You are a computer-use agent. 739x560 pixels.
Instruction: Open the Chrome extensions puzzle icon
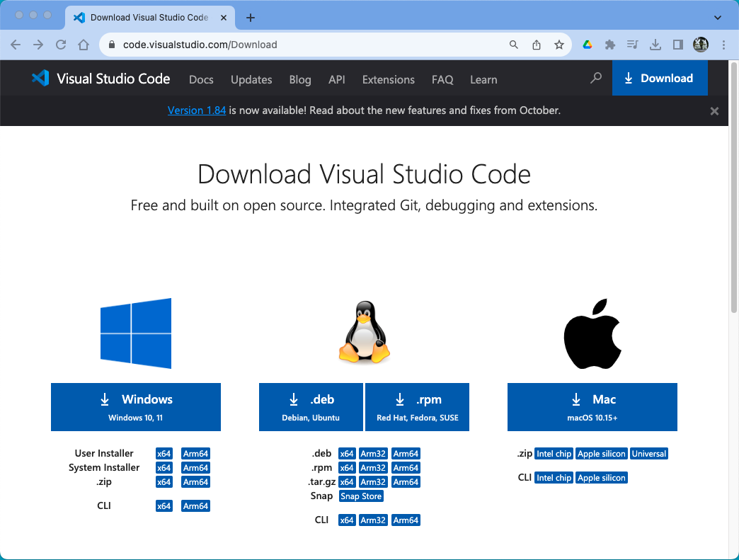(609, 45)
